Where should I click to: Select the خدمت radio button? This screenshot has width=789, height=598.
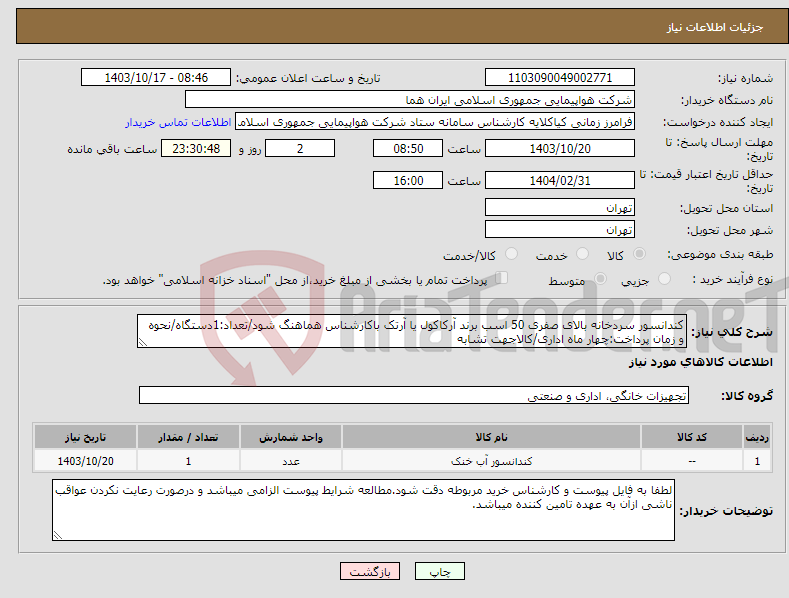(582, 254)
